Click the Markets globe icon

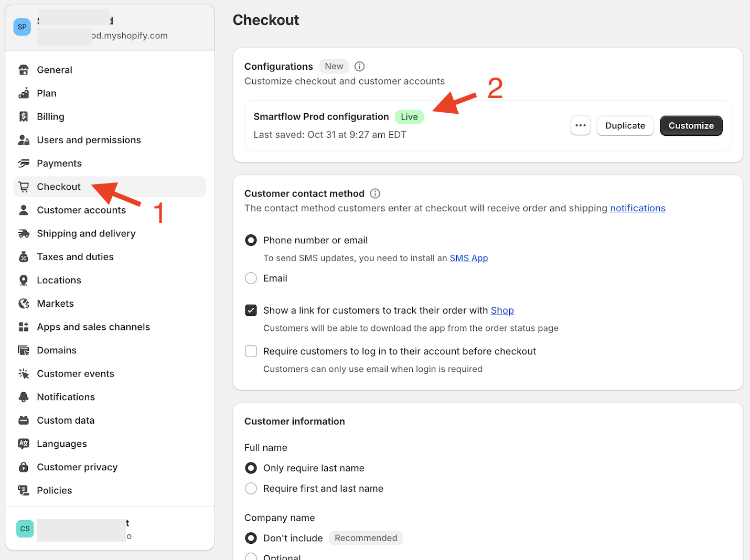[24, 304]
